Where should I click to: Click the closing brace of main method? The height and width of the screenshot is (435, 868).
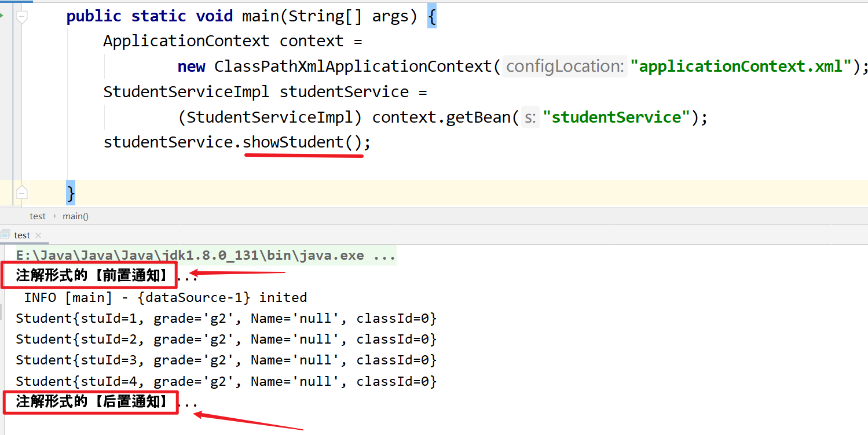(71, 193)
